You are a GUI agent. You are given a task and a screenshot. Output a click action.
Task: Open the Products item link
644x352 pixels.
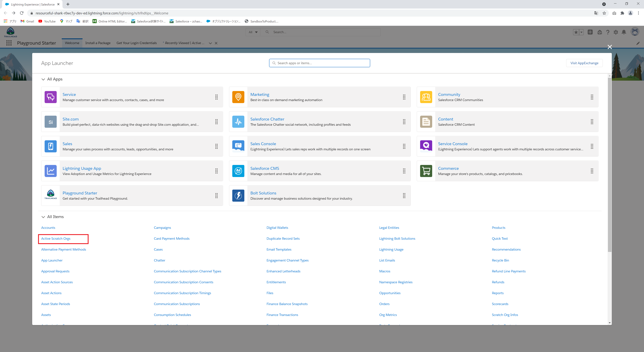point(498,228)
